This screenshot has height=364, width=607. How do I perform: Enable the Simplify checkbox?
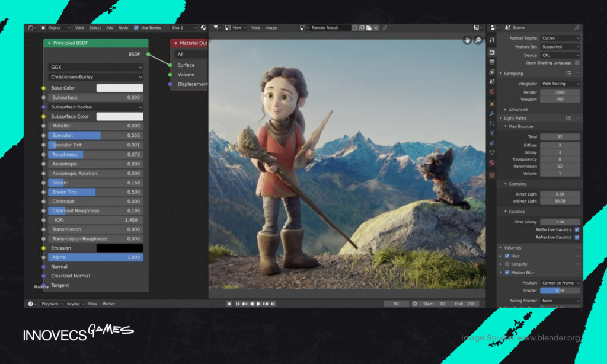pyautogui.click(x=507, y=264)
